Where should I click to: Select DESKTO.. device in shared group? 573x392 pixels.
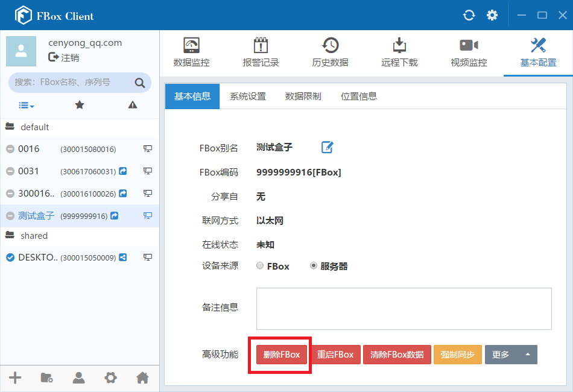[x=80, y=258]
